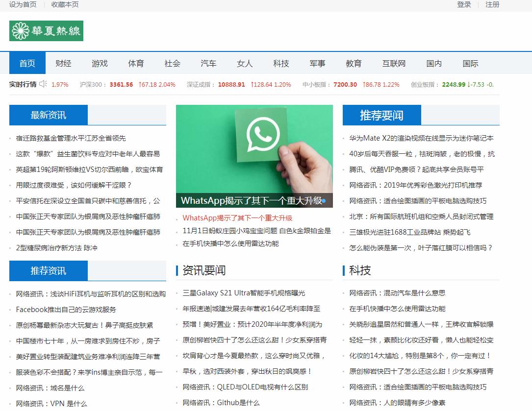Open article about 益生菌饮料 for 中老年人
The height and width of the screenshot is (411, 532).
[88, 154]
